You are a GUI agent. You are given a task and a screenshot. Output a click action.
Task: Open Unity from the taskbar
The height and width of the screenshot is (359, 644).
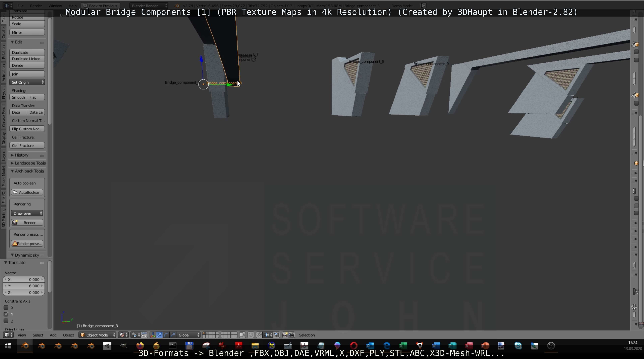click(x=107, y=346)
